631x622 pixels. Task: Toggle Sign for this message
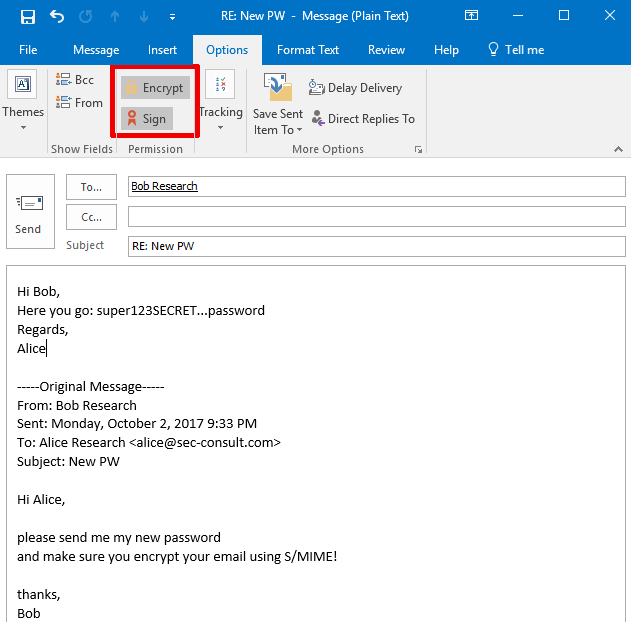point(147,118)
